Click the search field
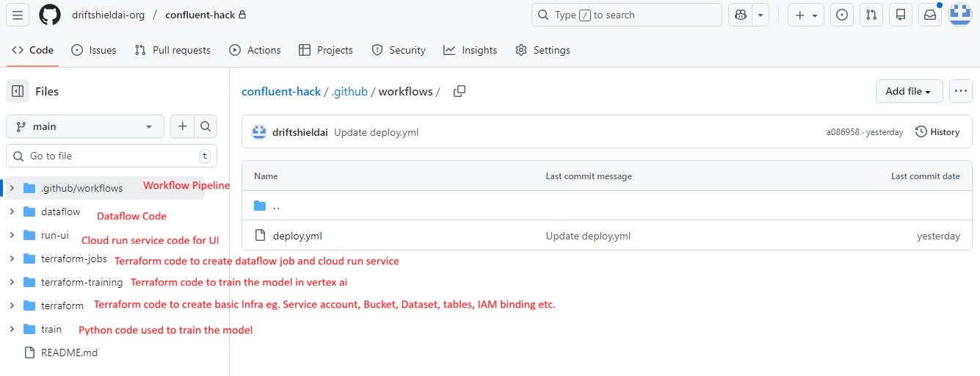The width and height of the screenshot is (980, 376). 626,15
